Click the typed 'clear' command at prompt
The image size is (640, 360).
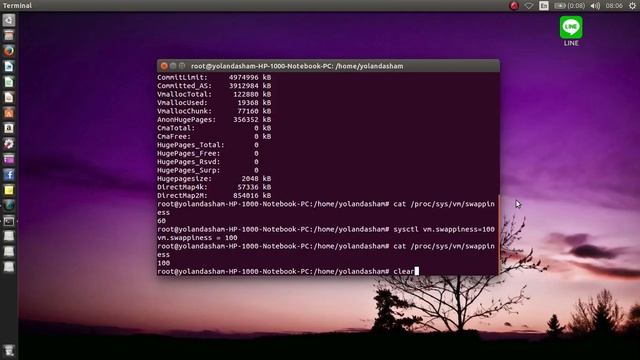(403, 271)
